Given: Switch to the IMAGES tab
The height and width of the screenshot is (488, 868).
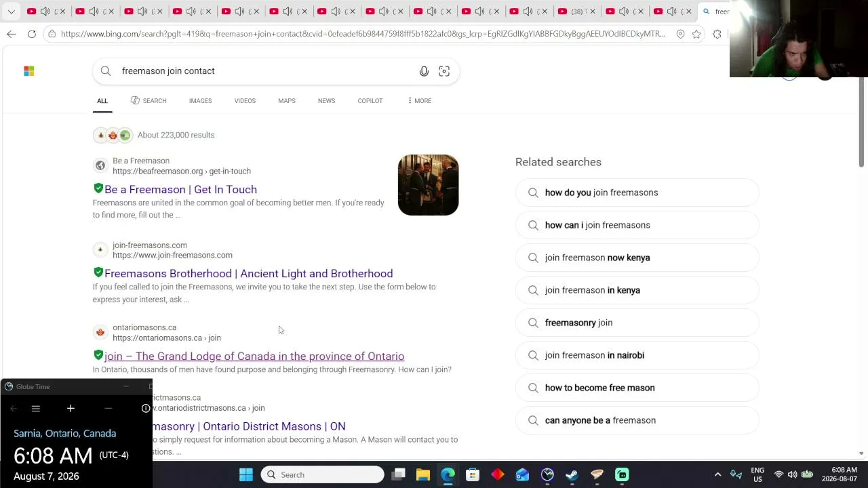Looking at the screenshot, I should coord(200,101).
